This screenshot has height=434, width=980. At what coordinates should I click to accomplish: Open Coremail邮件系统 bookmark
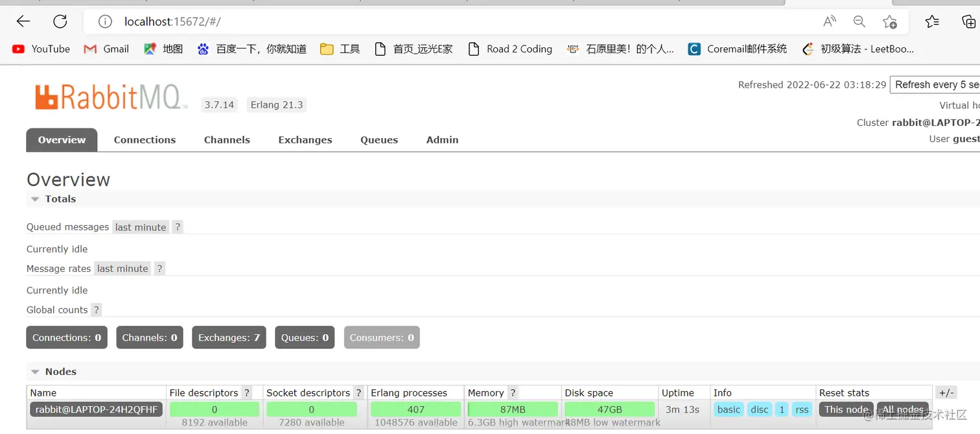[x=738, y=49]
